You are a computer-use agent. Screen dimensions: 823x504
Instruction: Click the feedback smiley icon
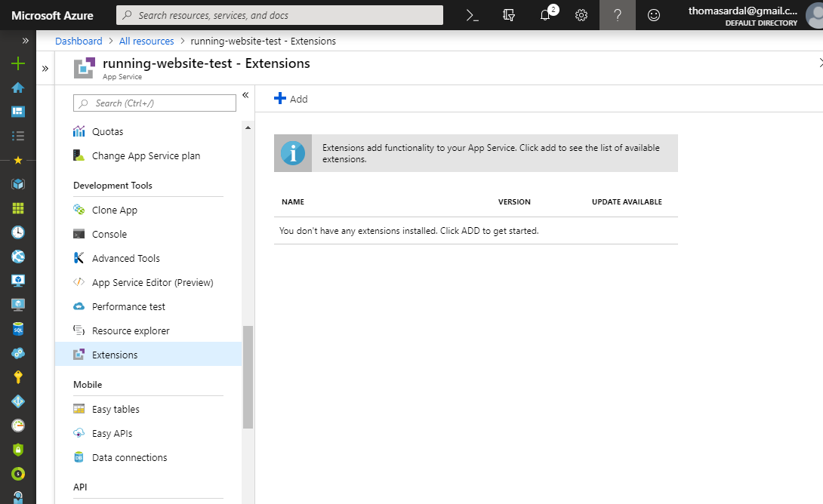653,15
